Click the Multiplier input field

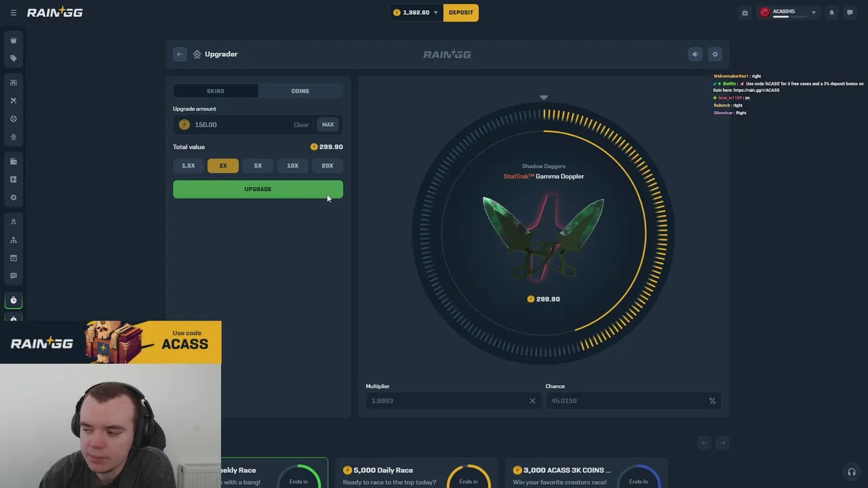tap(453, 401)
